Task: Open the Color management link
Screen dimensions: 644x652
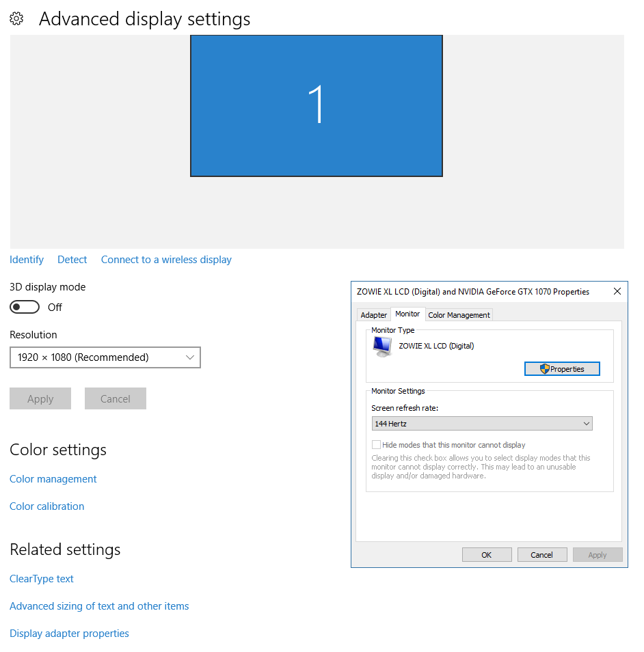Action: pyautogui.click(x=53, y=479)
